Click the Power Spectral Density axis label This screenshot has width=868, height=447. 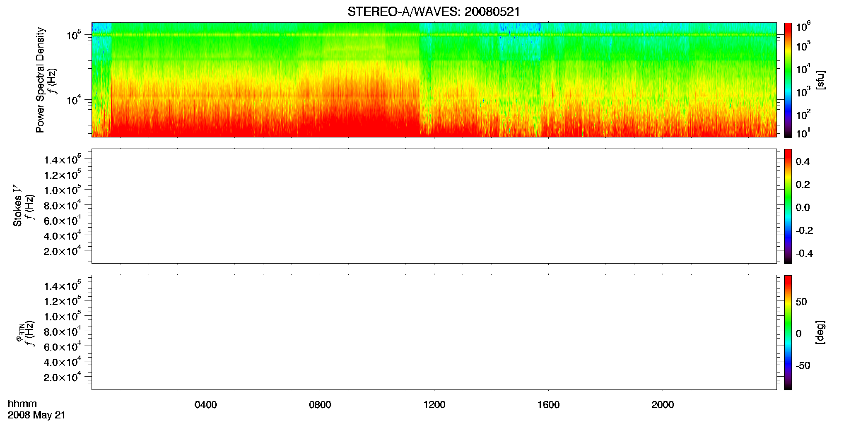pyautogui.click(x=40, y=80)
